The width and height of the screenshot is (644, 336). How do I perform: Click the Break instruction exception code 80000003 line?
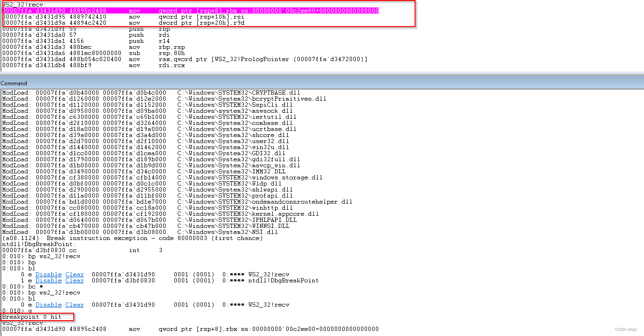(133, 238)
